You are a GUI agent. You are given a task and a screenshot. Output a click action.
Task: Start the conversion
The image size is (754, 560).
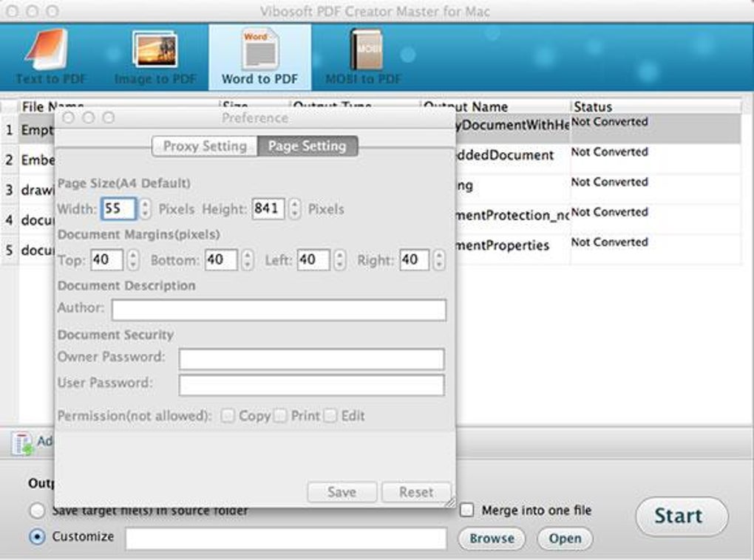point(682,516)
